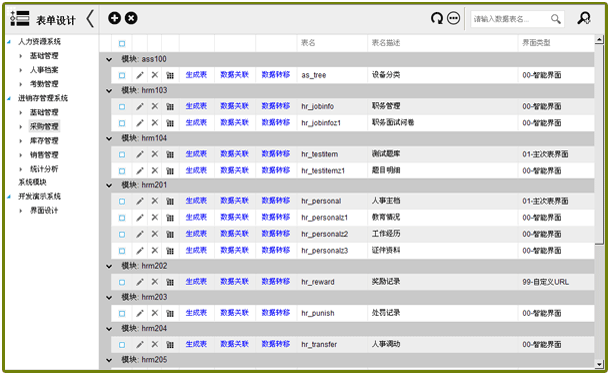Click the user search icon at top right

click(x=584, y=18)
